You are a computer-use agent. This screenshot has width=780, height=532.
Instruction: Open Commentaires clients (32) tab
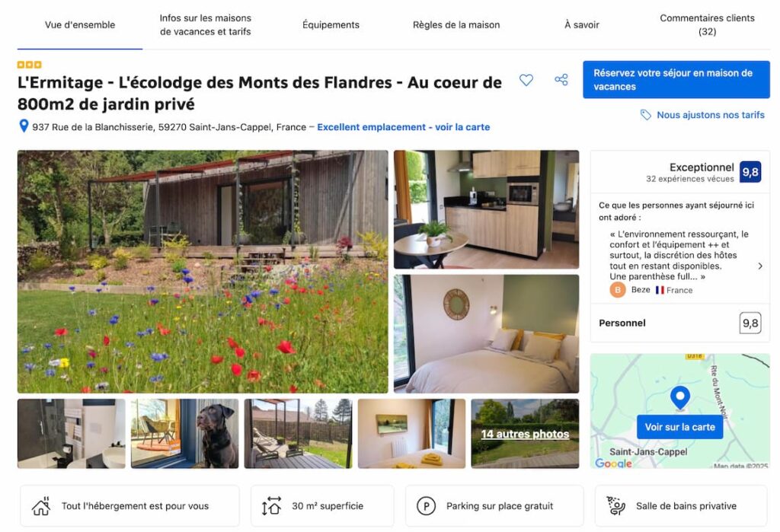pyautogui.click(x=707, y=25)
